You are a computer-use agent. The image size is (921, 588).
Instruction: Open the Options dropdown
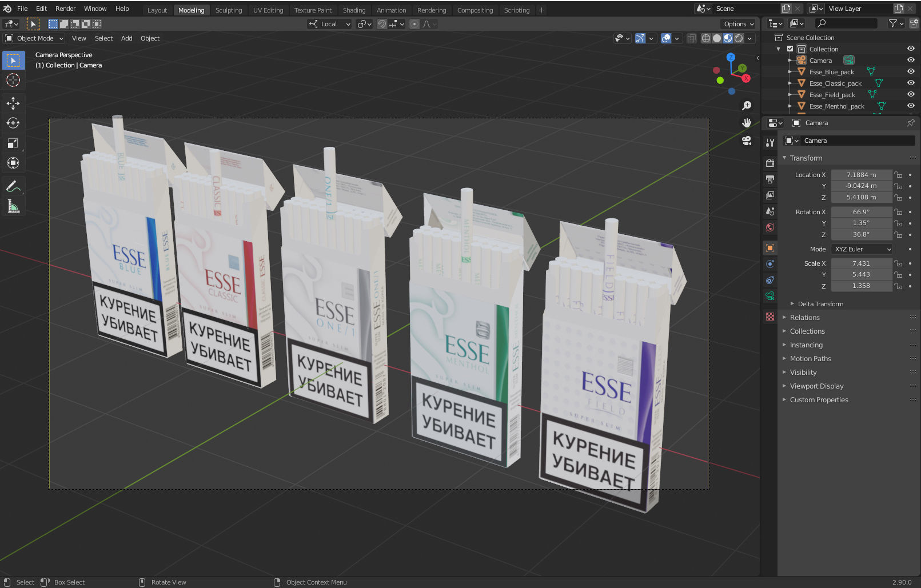click(x=739, y=24)
